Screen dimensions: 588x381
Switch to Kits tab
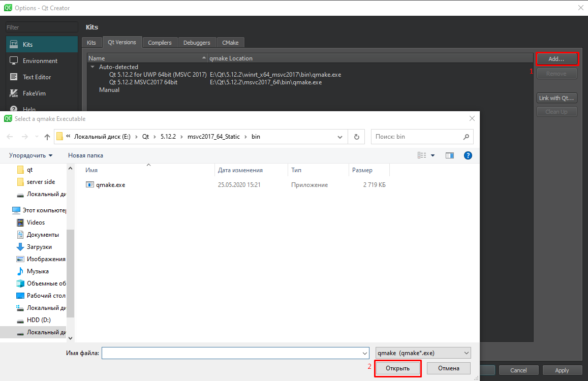[91, 43]
